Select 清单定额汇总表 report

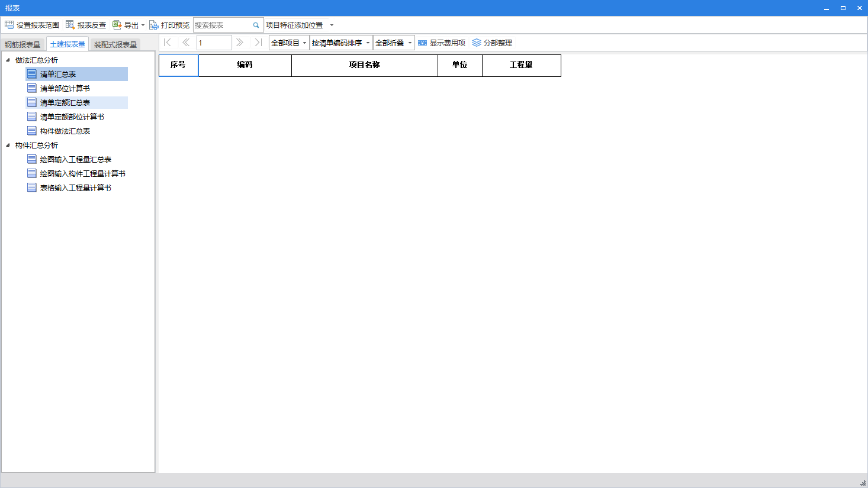tap(76, 102)
